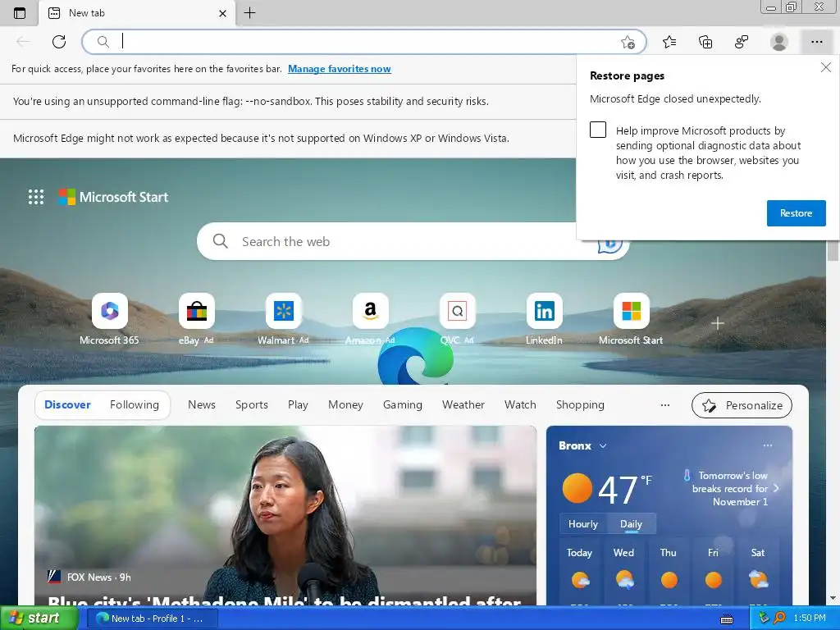Open the Shopping category
The height and width of the screenshot is (630, 840).
580,404
